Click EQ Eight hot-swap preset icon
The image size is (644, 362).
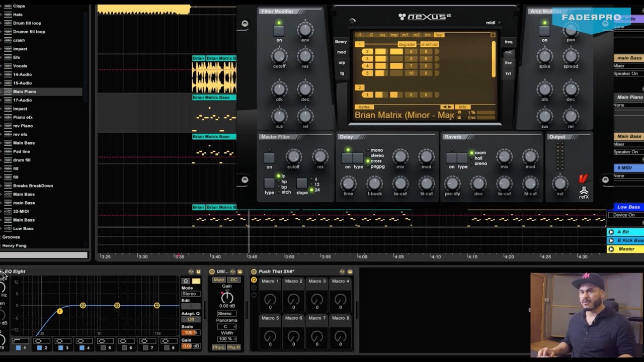tap(191, 271)
